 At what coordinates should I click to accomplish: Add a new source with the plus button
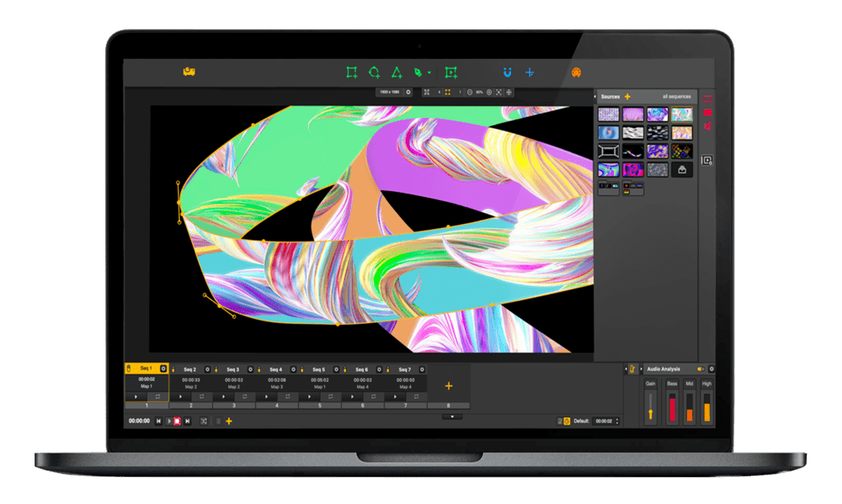click(x=627, y=97)
